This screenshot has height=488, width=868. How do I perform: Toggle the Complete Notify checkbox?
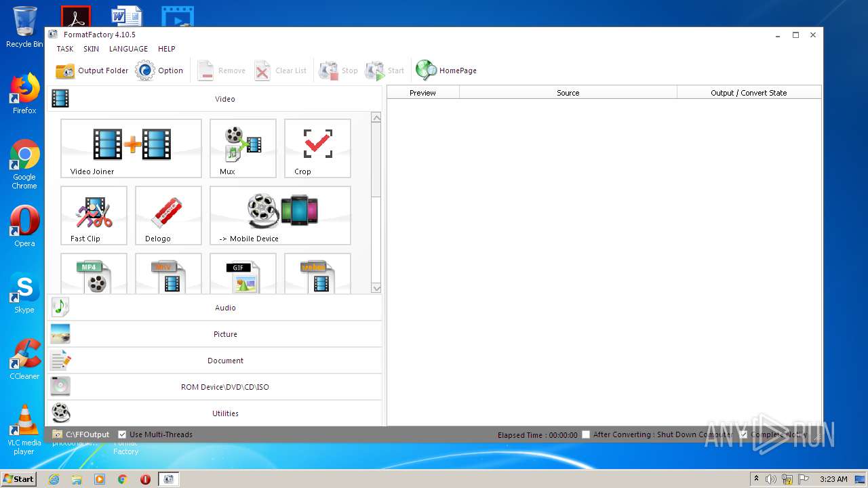pyautogui.click(x=743, y=434)
